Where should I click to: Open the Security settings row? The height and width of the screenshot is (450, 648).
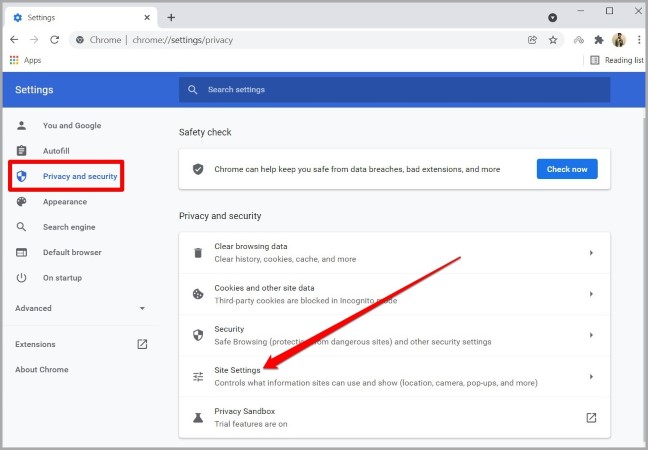coord(394,335)
